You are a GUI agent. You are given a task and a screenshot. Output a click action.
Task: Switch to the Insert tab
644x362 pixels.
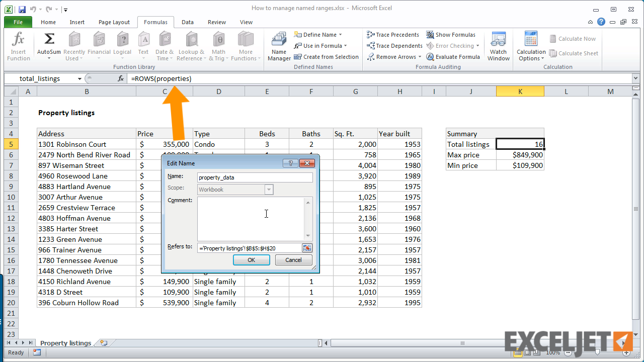pyautogui.click(x=77, y=22)
